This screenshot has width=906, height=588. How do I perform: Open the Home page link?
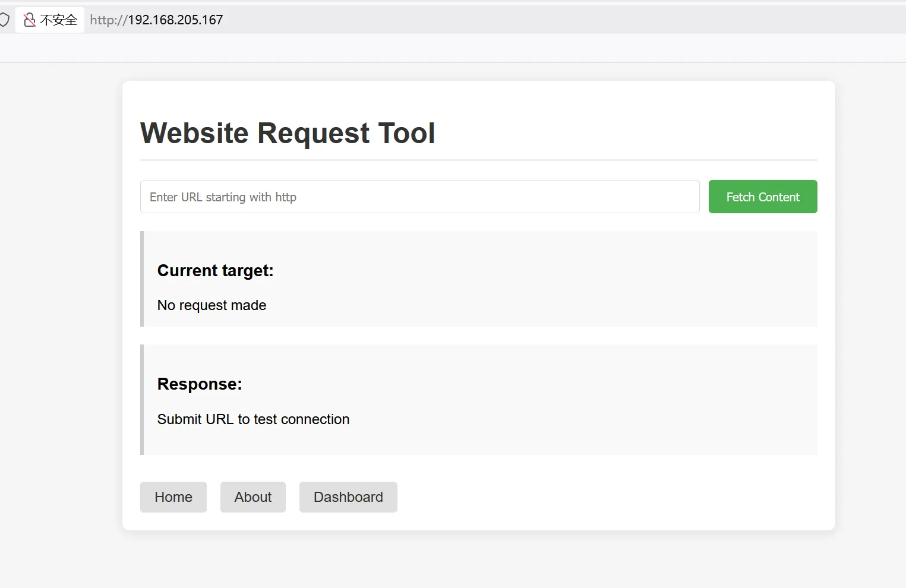click(173, 497)
